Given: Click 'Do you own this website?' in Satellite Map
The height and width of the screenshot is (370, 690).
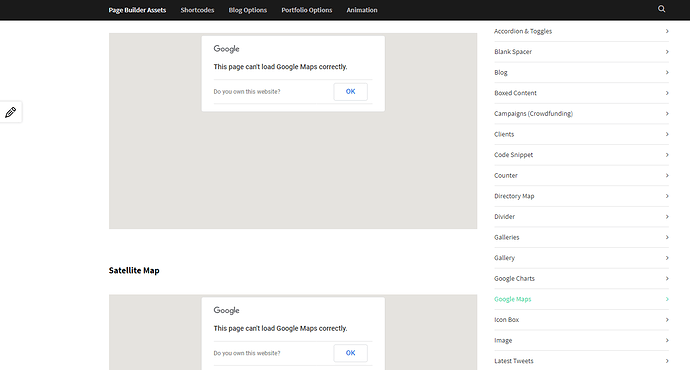Looking at the screenshot, I should pos(247,353).
